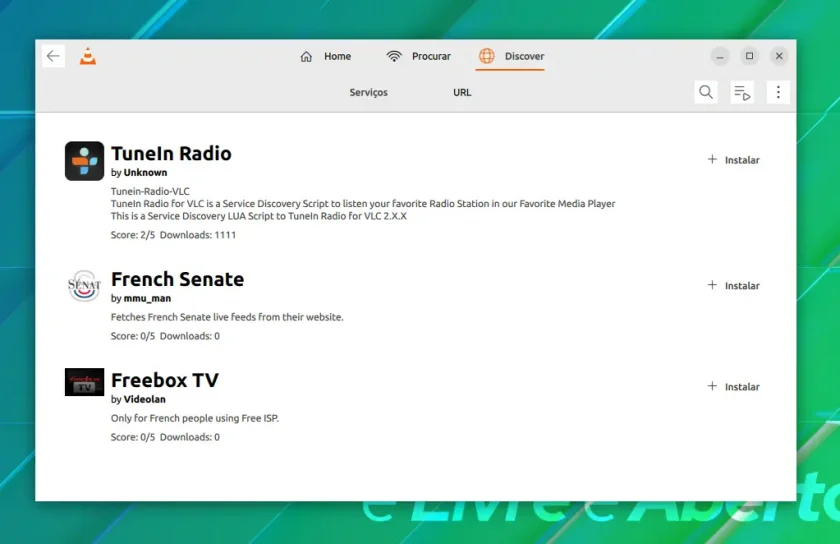Open the Serviços sub-tab
This screenshot has height=544, width=840.
point(369,92)
